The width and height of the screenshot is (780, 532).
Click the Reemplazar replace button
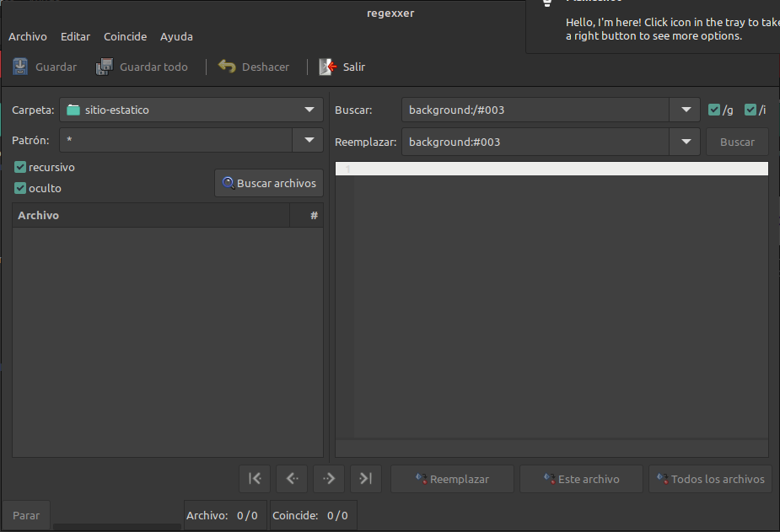[x=452, y=479]
